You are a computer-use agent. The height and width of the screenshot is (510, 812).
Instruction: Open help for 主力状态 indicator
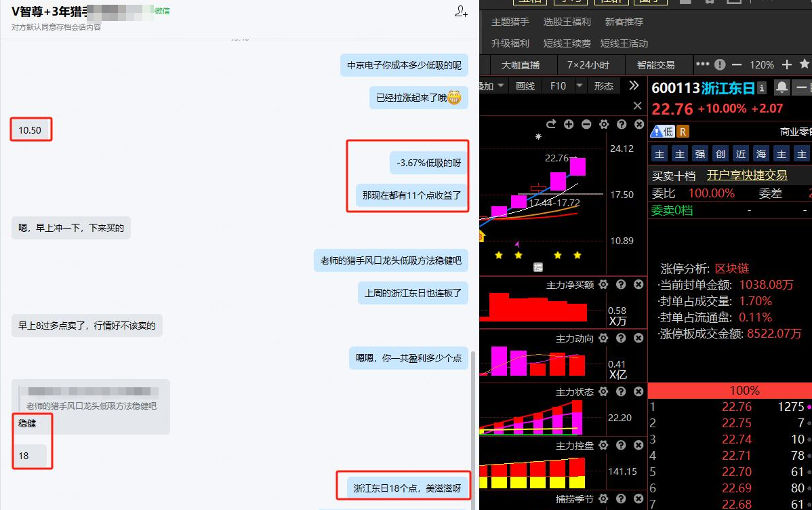click(x=621, y=392)
